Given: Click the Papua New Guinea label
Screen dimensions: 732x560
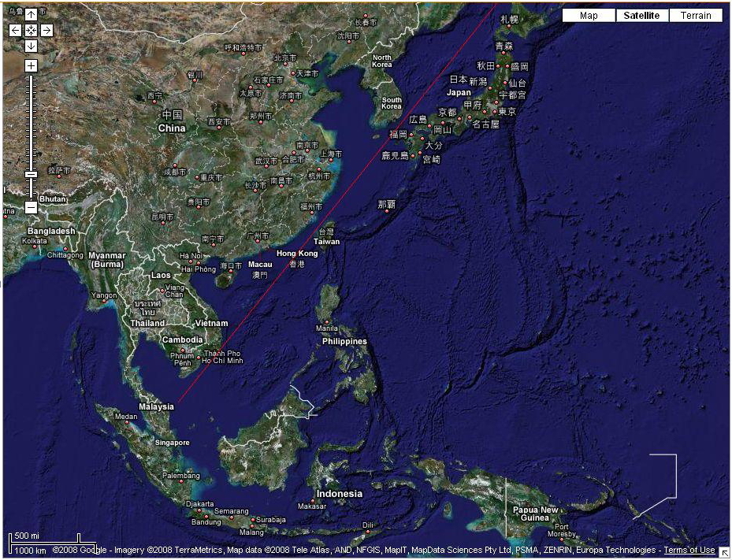Looking at the screenshot, I should (x=535, y=514).
